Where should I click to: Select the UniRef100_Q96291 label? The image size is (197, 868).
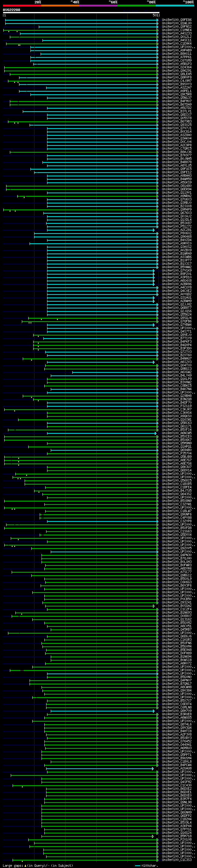click(x=177, y=71)
